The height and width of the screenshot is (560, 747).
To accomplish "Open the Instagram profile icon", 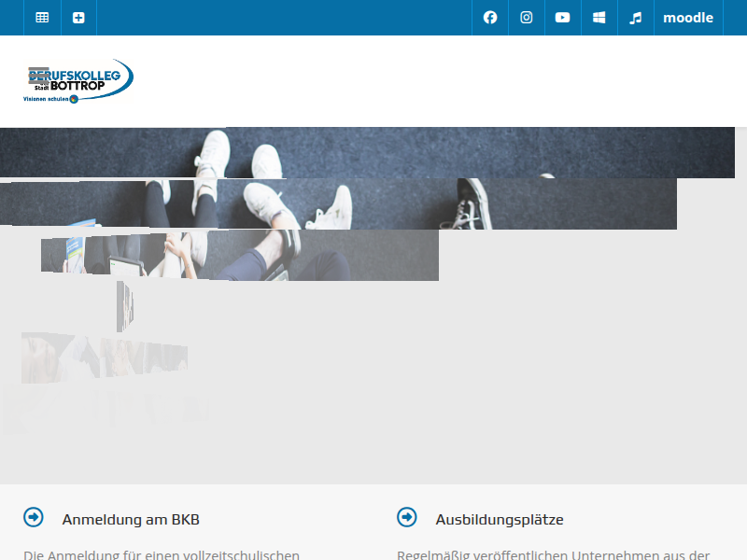I will click(x=527, y=18).
